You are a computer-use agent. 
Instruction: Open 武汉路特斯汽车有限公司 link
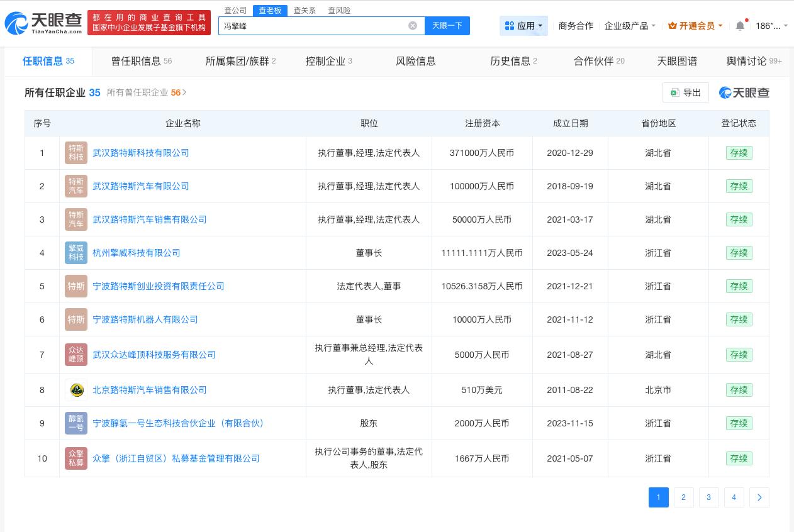point(141,186)
